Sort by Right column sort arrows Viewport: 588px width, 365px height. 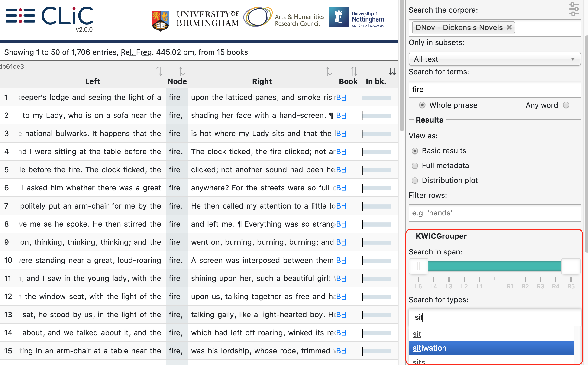click(x=329, y=71)
